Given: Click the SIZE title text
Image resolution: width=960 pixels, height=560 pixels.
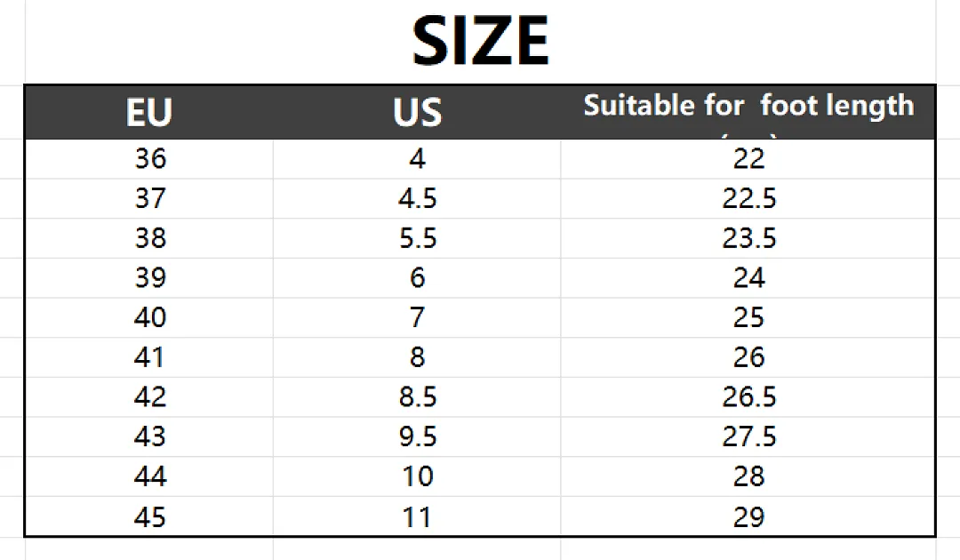Looking at the screenshot, I should (x=481, y=41).
